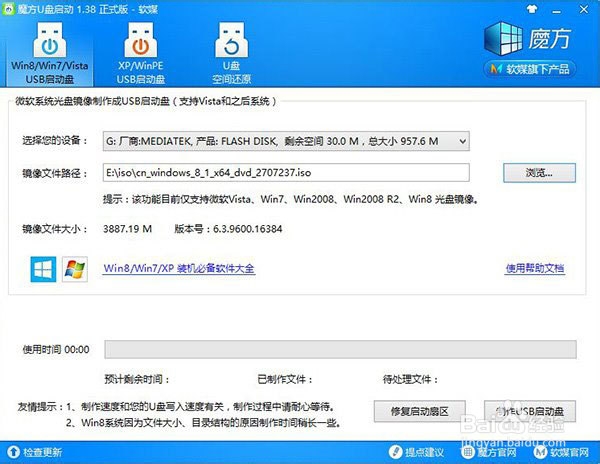Click the 提点建议 pencil icon
600x464 pixels.
tap(395, 452)
